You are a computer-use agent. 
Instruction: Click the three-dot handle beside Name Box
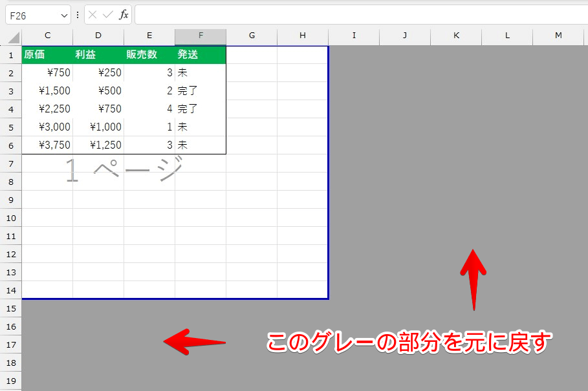[x=78, y=15]
